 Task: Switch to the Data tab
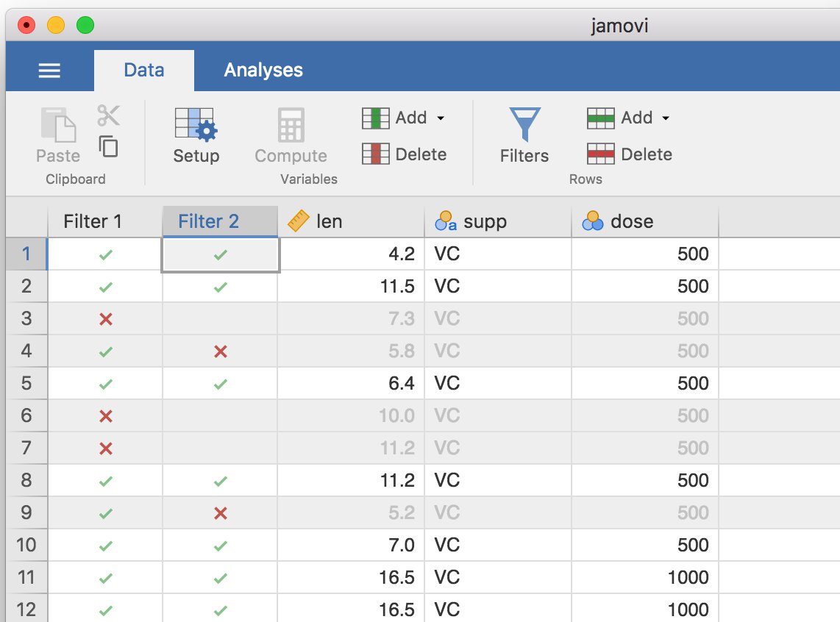point(143,70)
